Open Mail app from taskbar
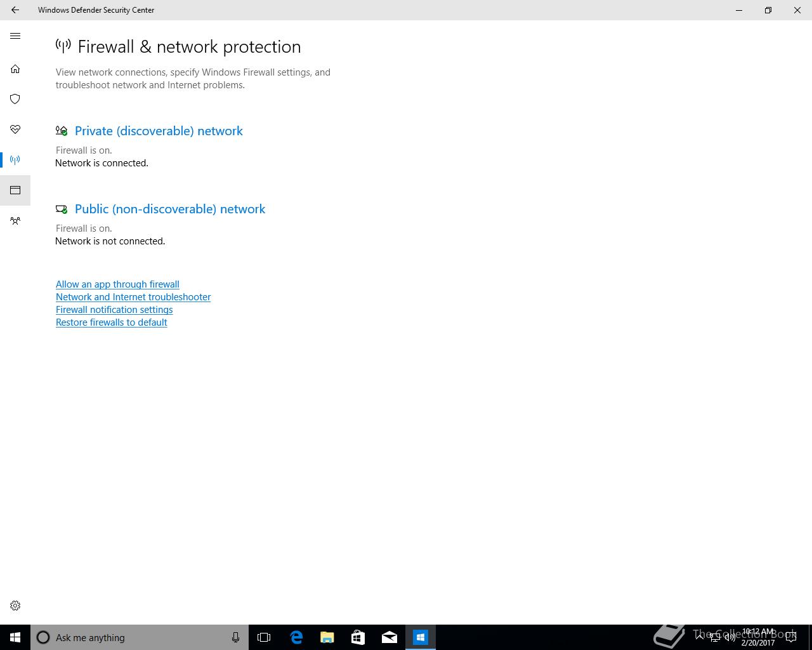The width and height of the screenshot is (812, 650). pos(390,637)
